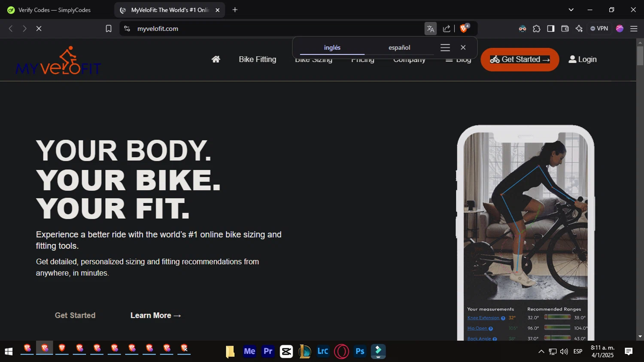Open Brave Shields lion icon
The width and height of the screenshot is (644, 362).
click(464, 28)
